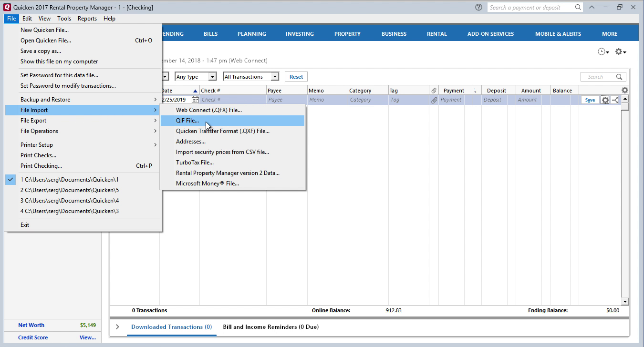Expand the bottom panel chevron

117,327
